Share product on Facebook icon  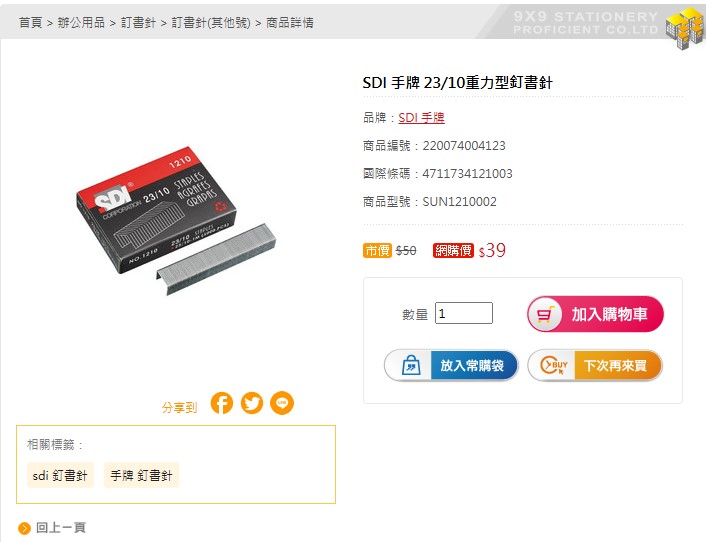coord(222,403)
